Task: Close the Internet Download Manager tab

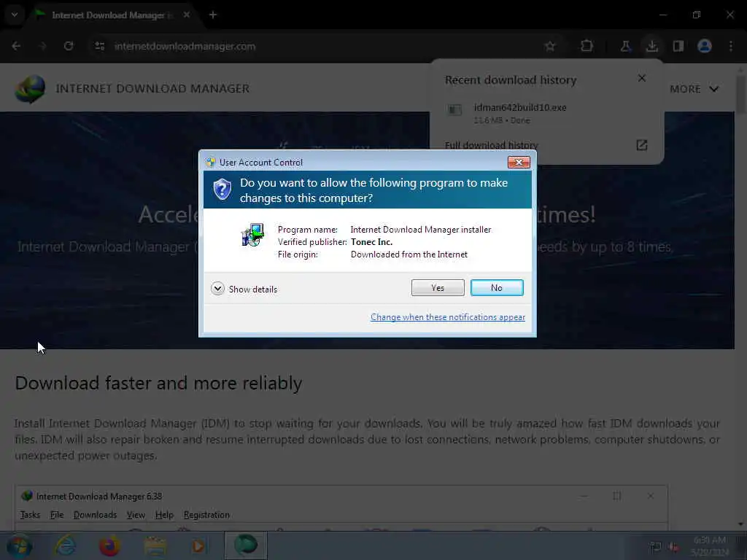Action: click(x=187, y=15)
